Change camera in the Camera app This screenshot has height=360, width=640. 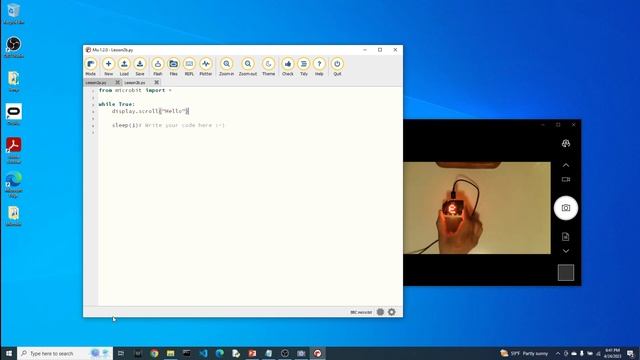pos(566,143)
